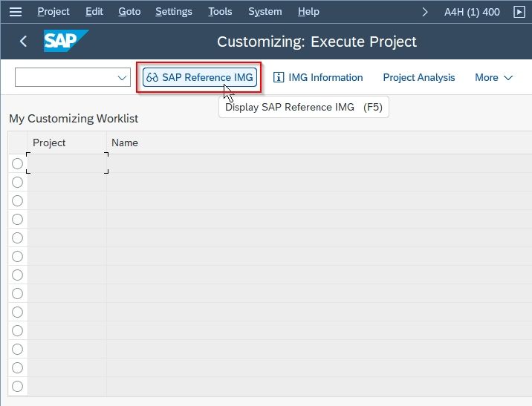Viewport: 532px width, 406px height.
Task: Click the Project column header
Action: (67, 143)
